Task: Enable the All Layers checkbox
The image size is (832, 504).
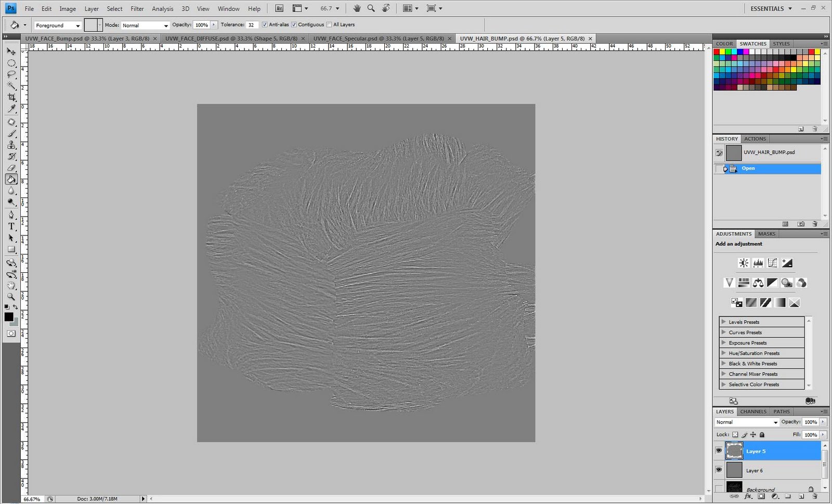Action: [x=329, y=24]
